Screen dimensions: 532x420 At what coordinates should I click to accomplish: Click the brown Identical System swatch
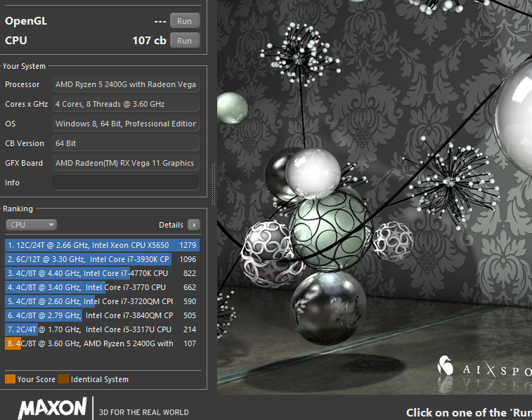tap(63, 379)
